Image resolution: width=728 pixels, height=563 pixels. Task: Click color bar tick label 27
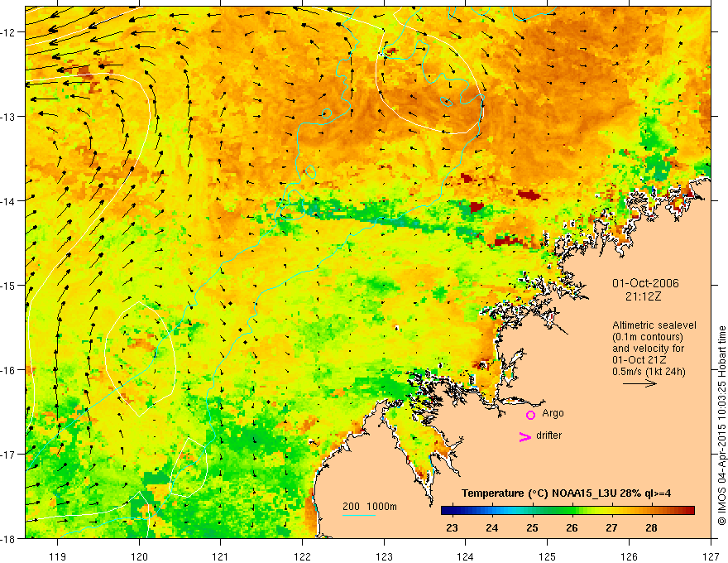pos(612,527)
